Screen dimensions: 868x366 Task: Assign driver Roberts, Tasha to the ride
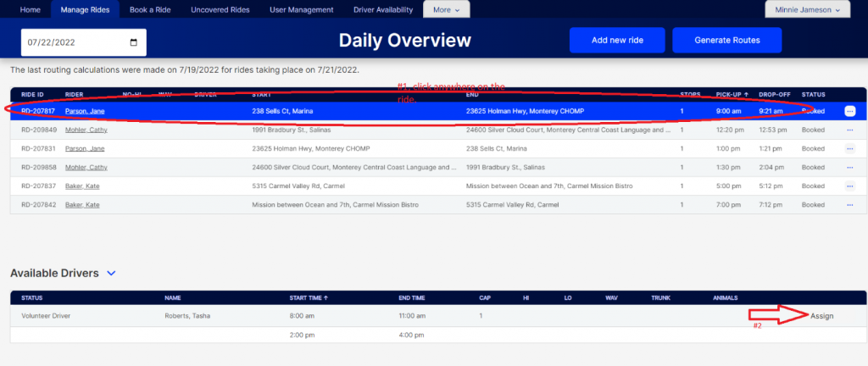tap(822, 316)
